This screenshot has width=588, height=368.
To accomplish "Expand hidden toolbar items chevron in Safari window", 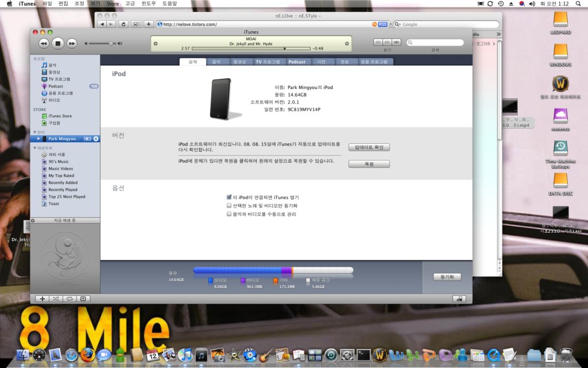I will 498,34.
